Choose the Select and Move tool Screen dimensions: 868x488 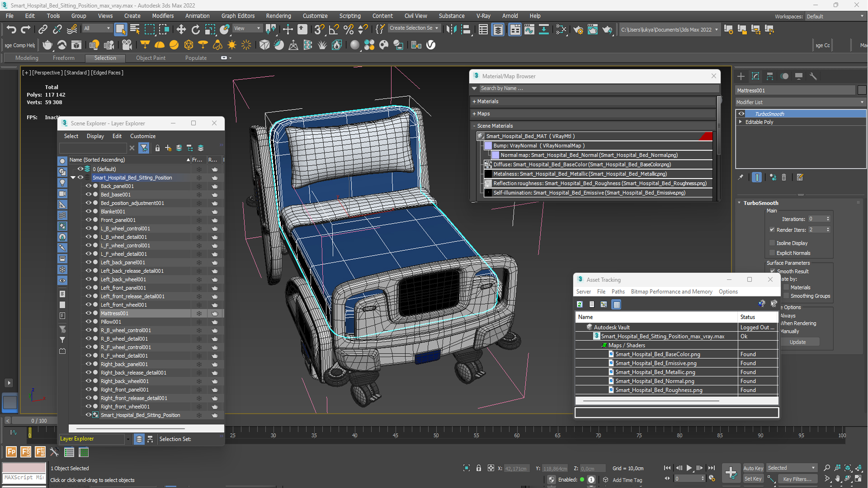[x=181, y=29]
